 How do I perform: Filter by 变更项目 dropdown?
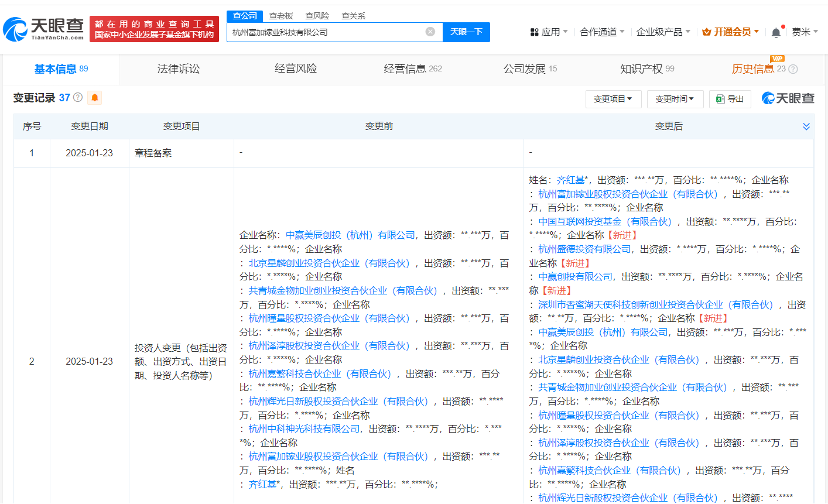[x=613, y=99]
